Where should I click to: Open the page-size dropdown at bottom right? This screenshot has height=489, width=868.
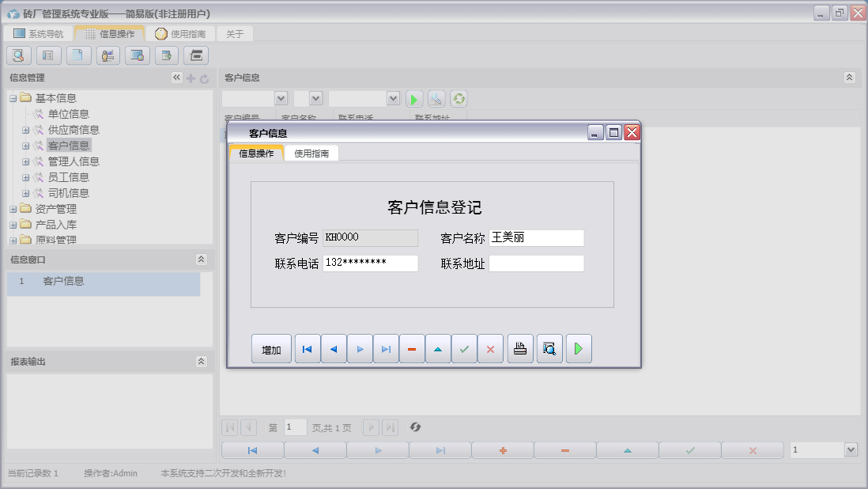851,449
